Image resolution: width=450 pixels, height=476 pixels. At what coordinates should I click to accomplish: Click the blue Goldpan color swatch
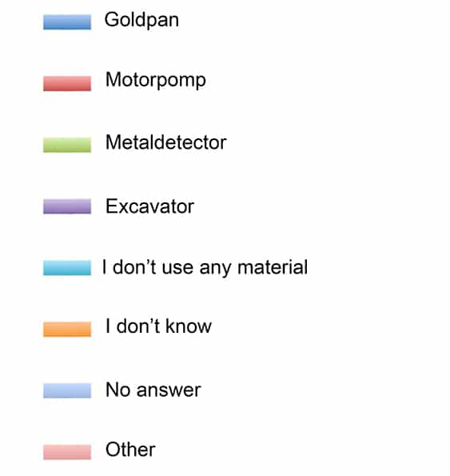67,22
